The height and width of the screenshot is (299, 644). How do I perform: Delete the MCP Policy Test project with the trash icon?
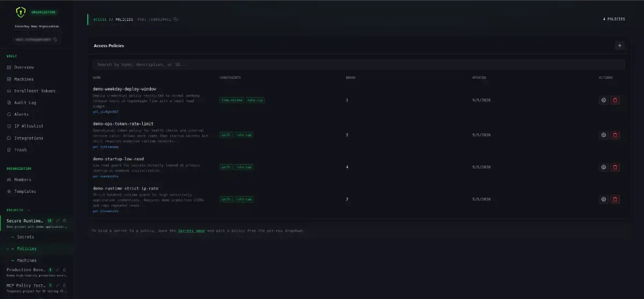64,286
